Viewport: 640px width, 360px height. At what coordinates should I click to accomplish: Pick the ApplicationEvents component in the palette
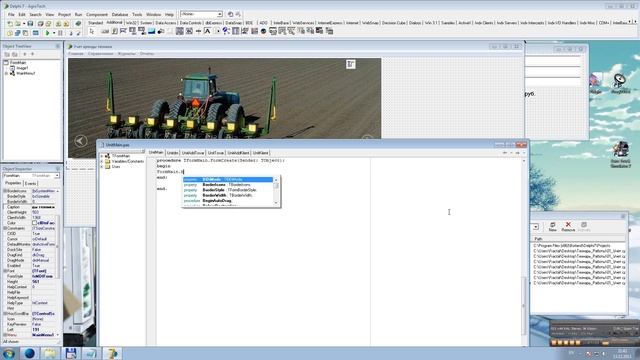(x=226, y=31)
